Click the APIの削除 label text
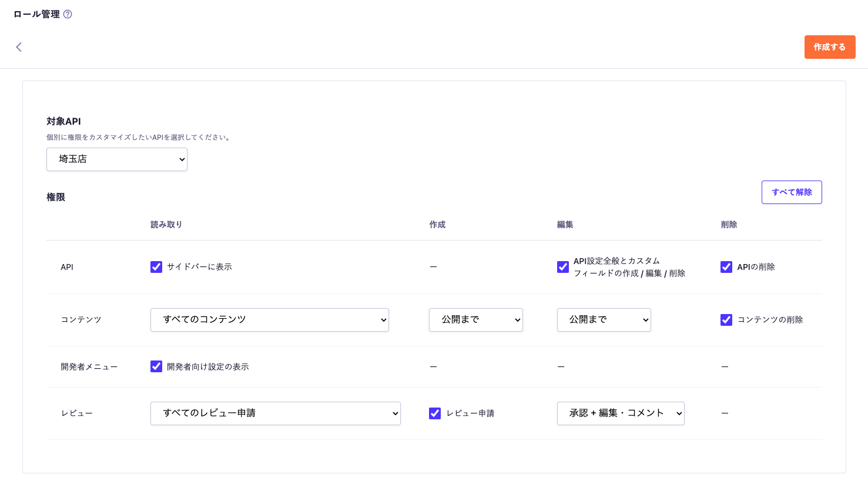Image resolution: width=868 pixels, height=484 pixels. [756, 267]
